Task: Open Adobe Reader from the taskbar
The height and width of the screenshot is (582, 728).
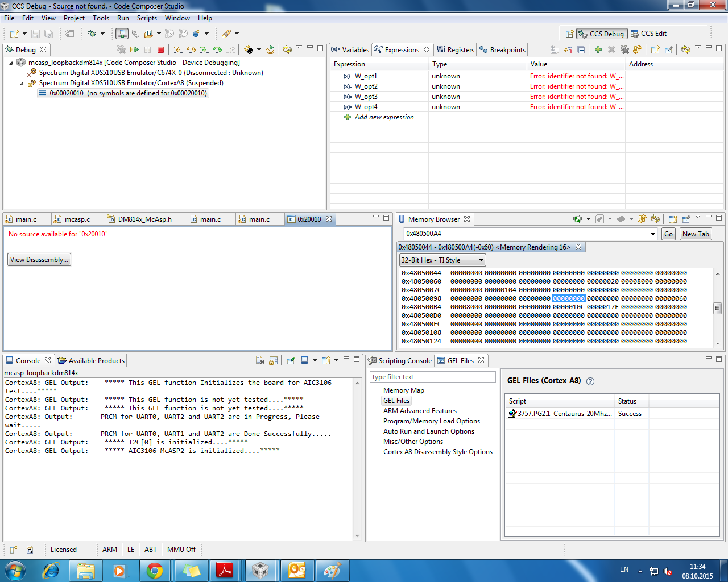Action: click(225, 570)
